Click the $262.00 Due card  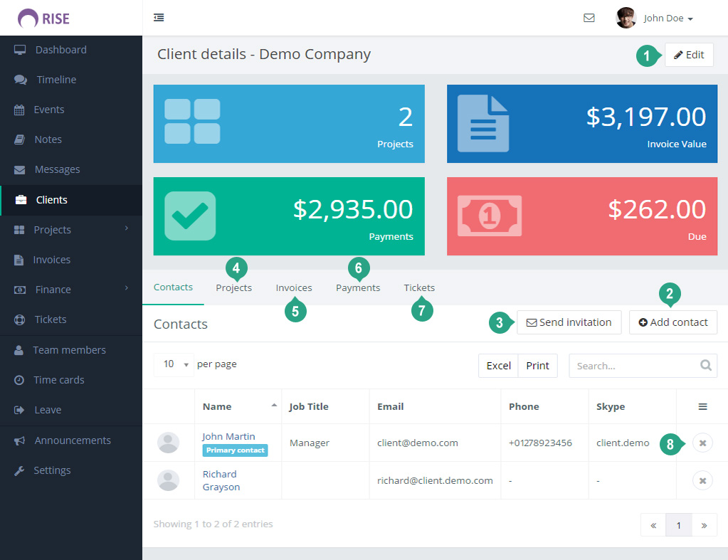click(582, 216)
